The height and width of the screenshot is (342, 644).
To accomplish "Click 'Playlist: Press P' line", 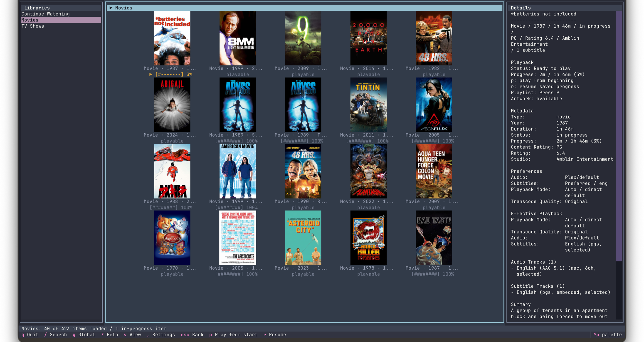I will click(535, 92).
